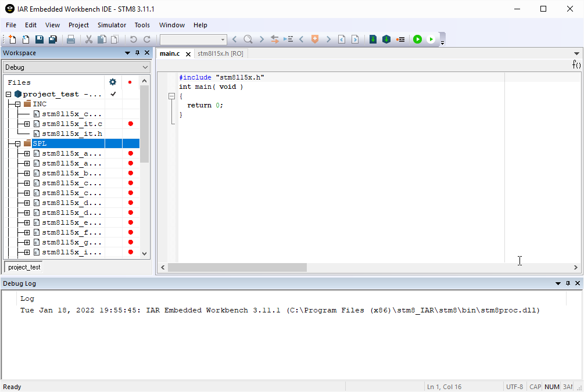Screen dimensions: 584x392
Task: Open the Simulator menu
Action: coord(112,25)
